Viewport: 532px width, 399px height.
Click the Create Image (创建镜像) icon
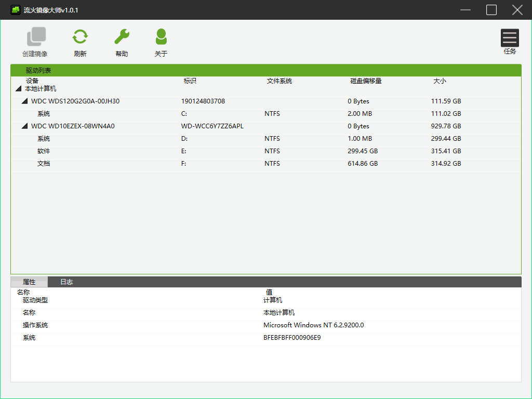pyautogui.click(x=36, y=37)
